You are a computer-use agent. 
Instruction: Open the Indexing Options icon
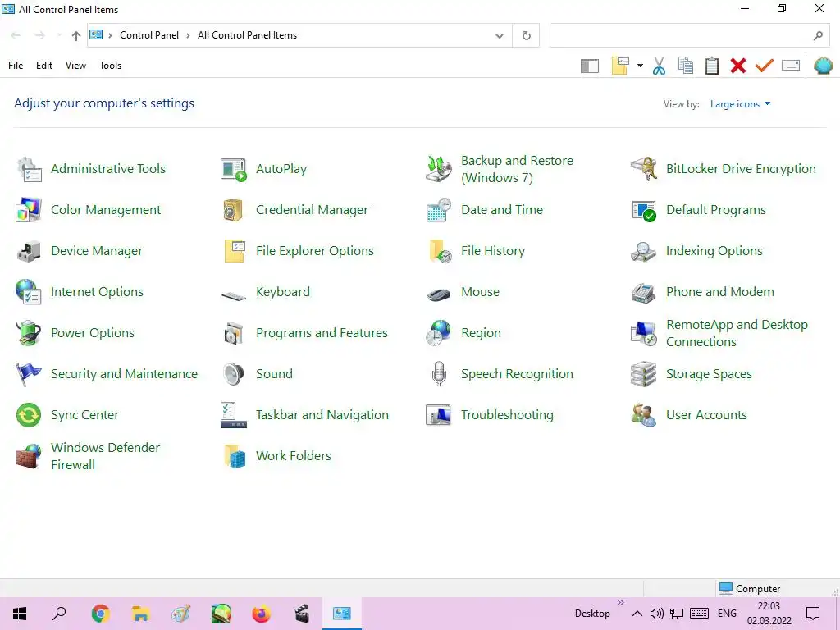(644, 251)
